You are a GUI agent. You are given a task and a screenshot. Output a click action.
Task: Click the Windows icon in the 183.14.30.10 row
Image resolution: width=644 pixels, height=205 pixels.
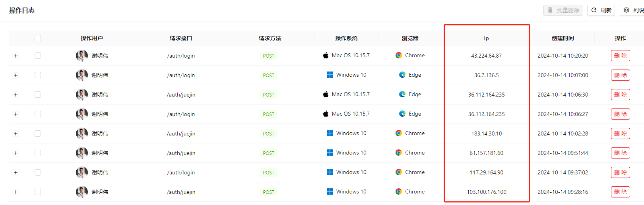tap(330, 133)
